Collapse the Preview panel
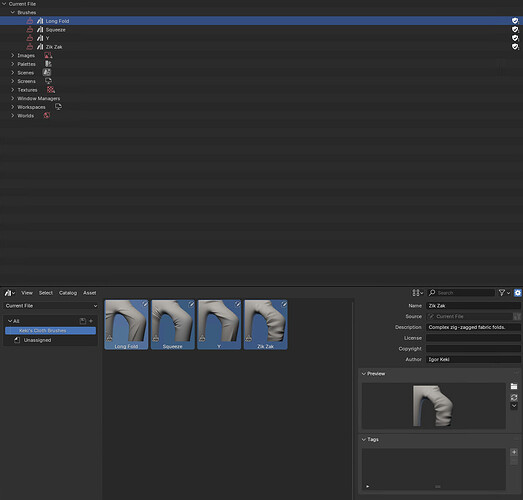This screenshot has width=523, height=500. (x=364, y=374)
